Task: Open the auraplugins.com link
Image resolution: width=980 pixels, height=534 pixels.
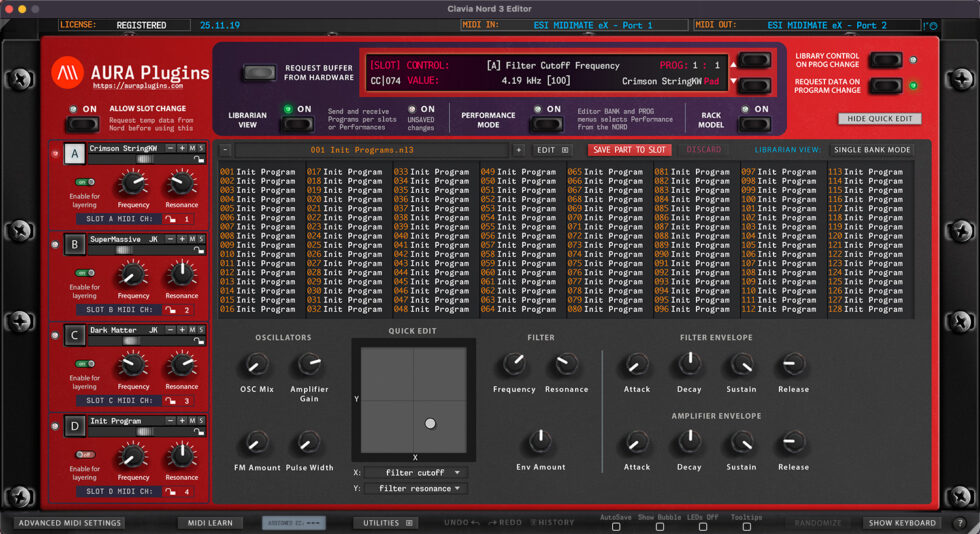Action: coord(138,86)
